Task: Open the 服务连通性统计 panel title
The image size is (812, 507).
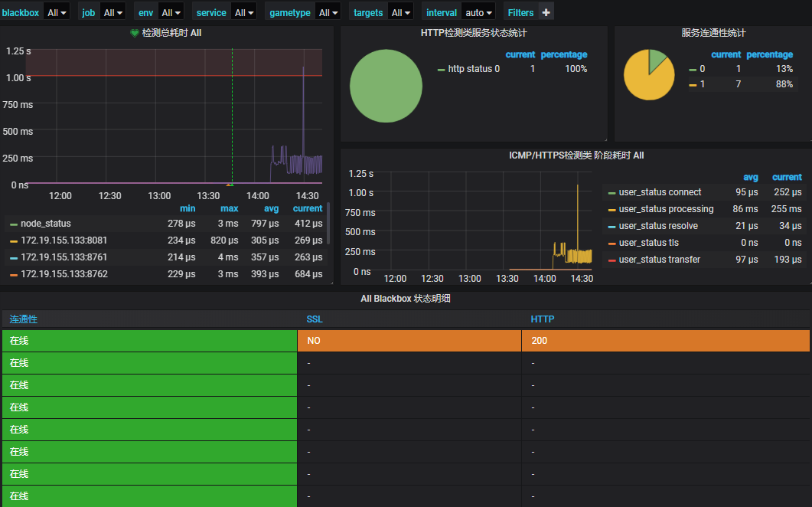Action: [x=713, y=33]
